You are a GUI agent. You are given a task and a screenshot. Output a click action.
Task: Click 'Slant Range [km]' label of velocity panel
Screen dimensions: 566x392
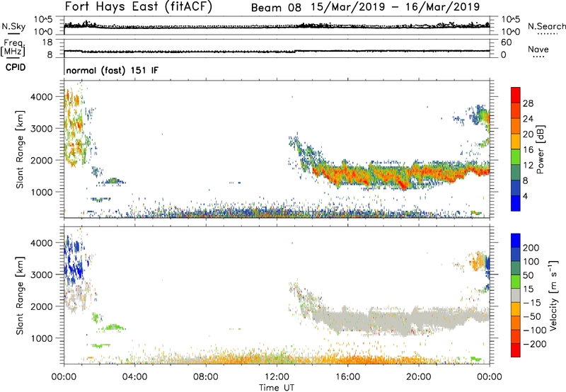pos(20,296)
